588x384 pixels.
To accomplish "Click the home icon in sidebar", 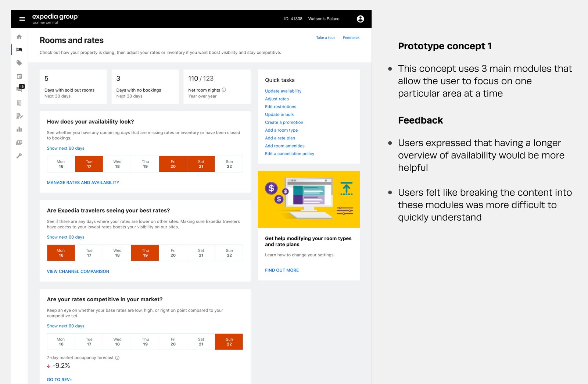I will (19, 37).
